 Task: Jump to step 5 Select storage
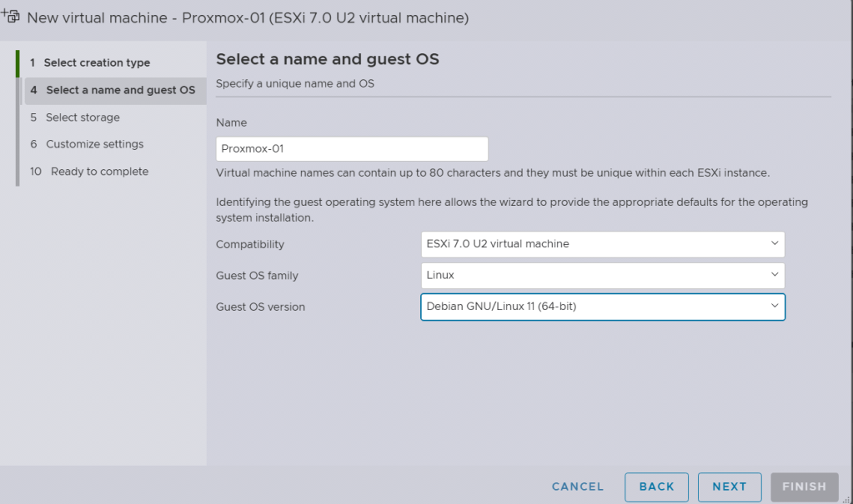tap(83, 117)
